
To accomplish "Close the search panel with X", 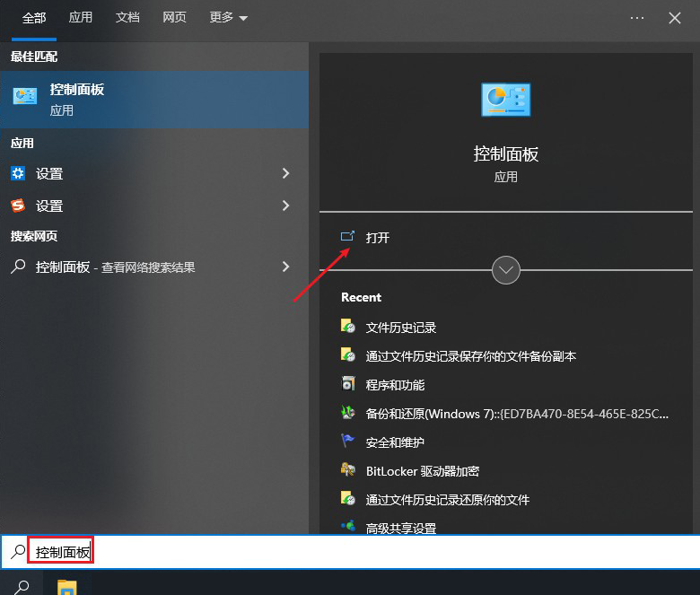I will pos(675,18).
